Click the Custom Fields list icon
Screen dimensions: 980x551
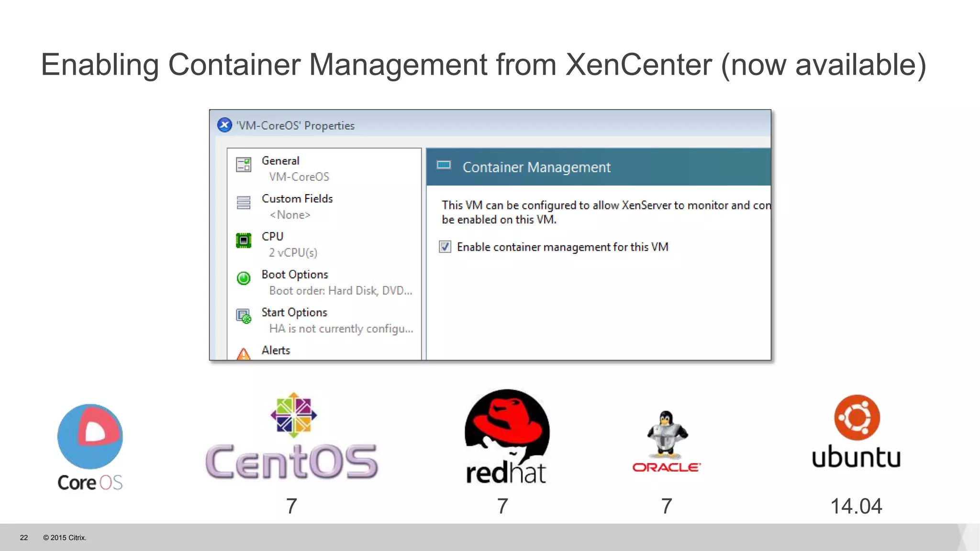[244, 203]
